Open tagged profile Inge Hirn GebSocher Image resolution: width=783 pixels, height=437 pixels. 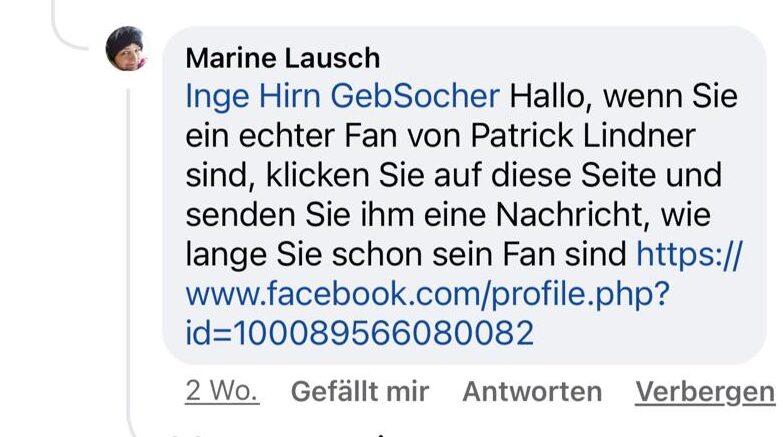point(343,96)
